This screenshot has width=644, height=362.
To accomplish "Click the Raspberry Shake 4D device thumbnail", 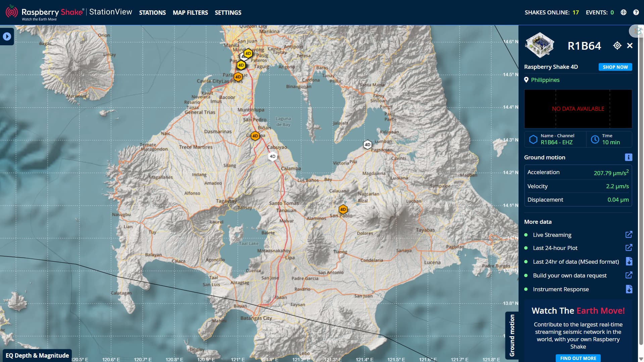I will [x=540, y=45].
